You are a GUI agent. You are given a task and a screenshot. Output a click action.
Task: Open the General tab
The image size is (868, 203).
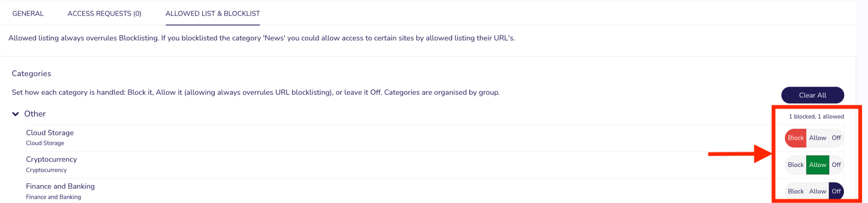pyautogui.click(x=28, y=14)
